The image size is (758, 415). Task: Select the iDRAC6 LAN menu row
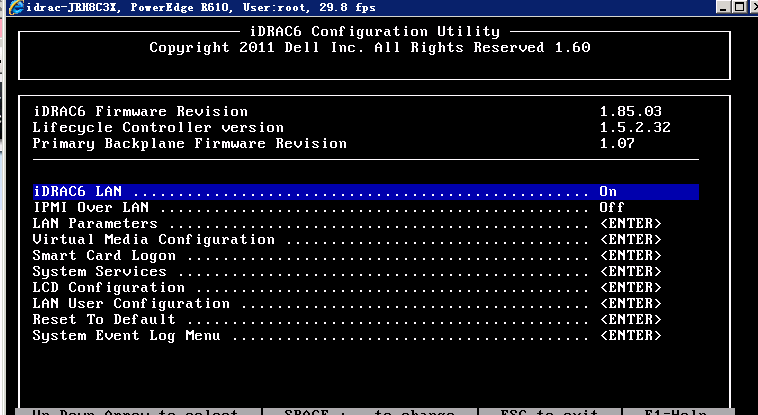[x=365, y=192]
